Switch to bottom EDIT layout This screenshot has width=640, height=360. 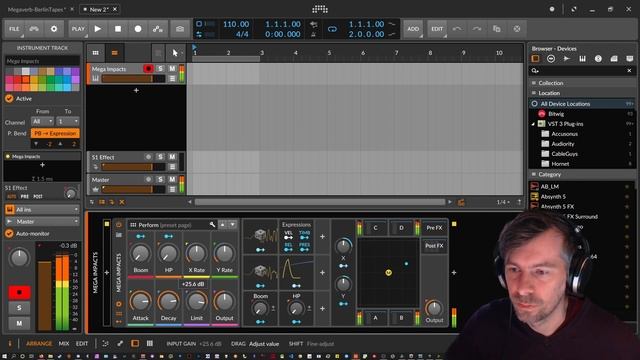tap(82, 344)
